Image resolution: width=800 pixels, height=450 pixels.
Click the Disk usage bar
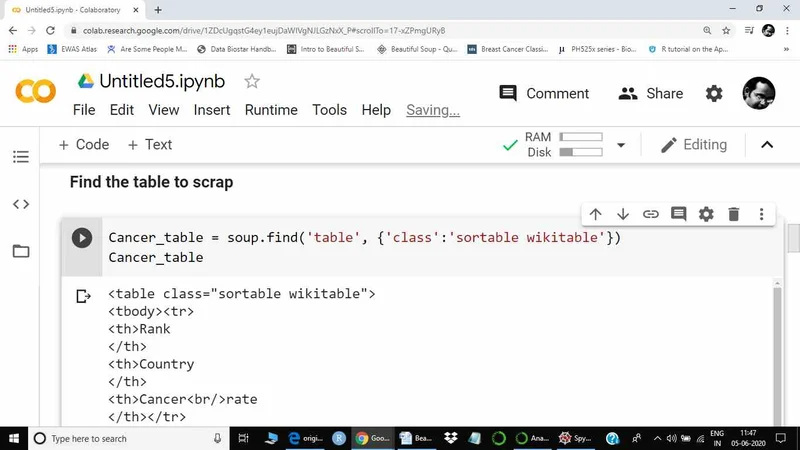(581, 152)
